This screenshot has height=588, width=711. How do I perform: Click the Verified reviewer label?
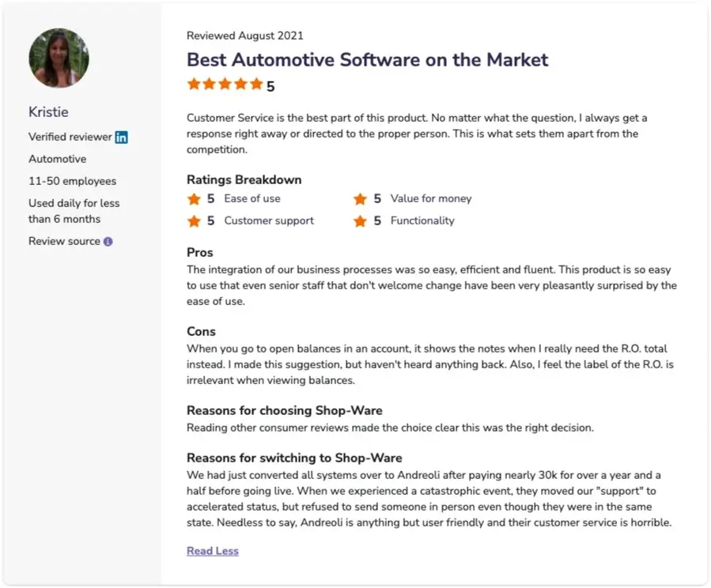click(70, 137)
